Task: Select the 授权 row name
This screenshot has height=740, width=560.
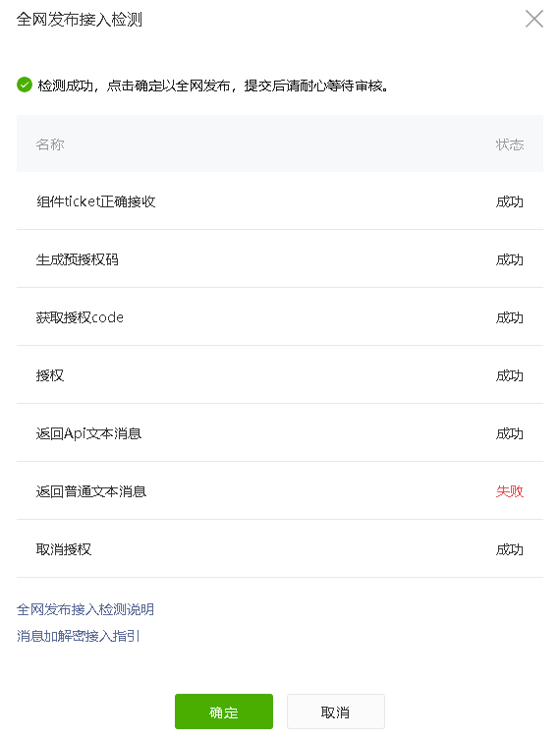Action: click(x=50, y=375)
